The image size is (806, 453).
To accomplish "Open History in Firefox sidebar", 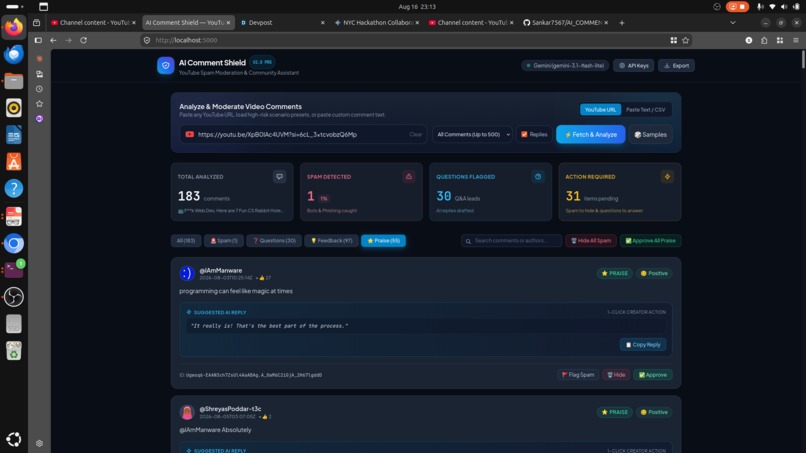I will pos(40,89).
